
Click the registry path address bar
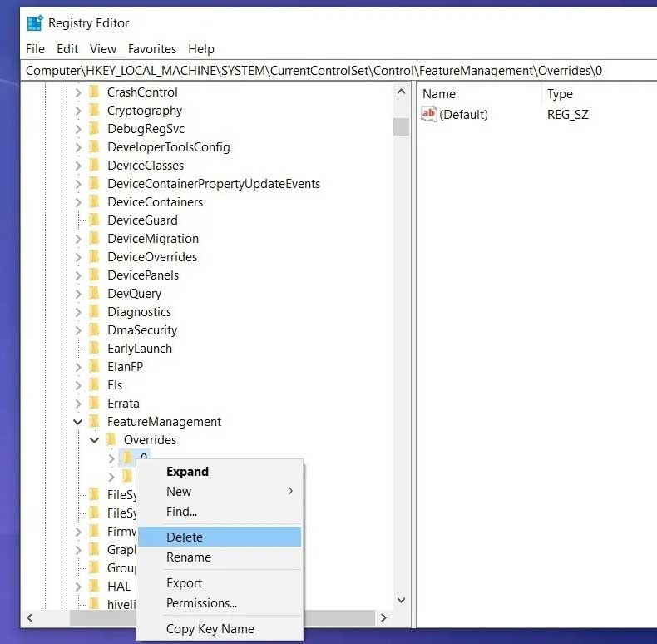pyautogui.click(x=338, y=71)
